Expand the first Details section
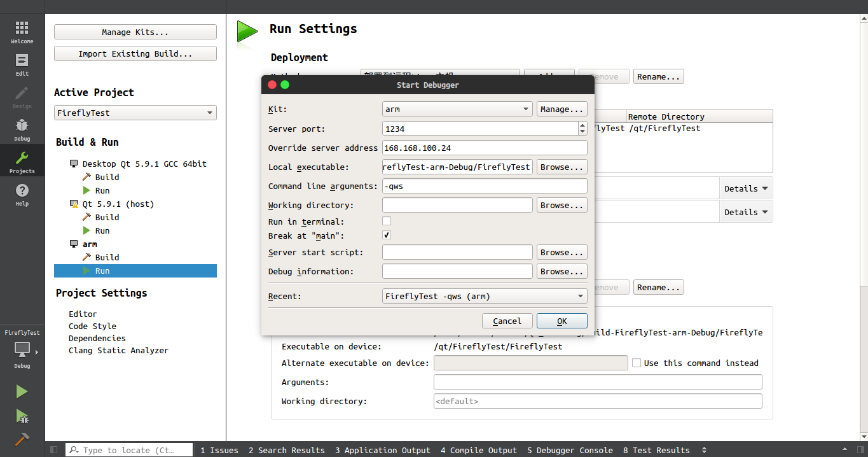 (746, 188)
